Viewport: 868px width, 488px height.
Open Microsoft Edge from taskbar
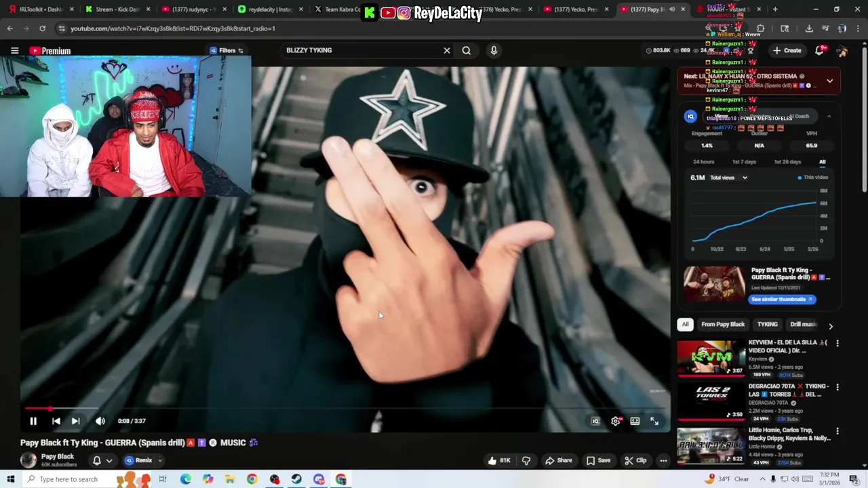point(185,479)
